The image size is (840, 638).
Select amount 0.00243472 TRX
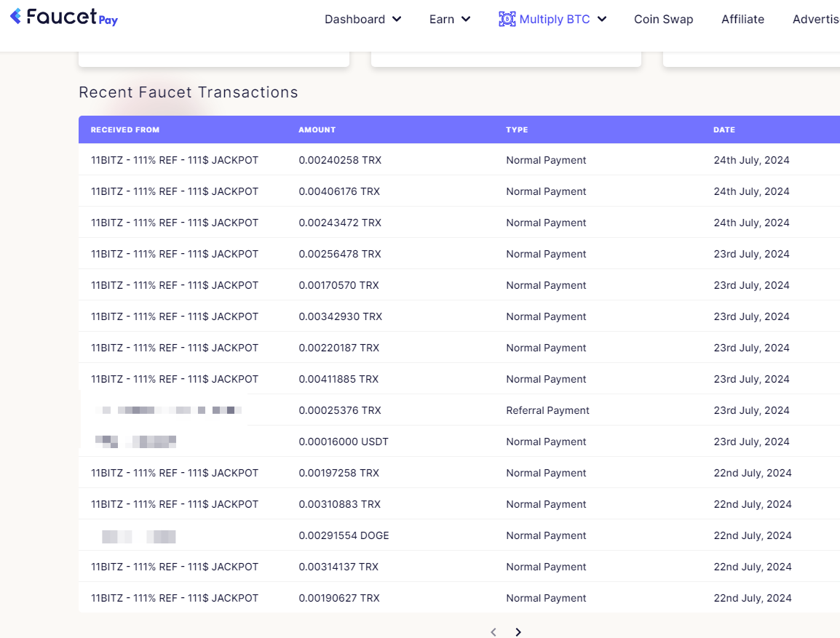coord(340,223)
